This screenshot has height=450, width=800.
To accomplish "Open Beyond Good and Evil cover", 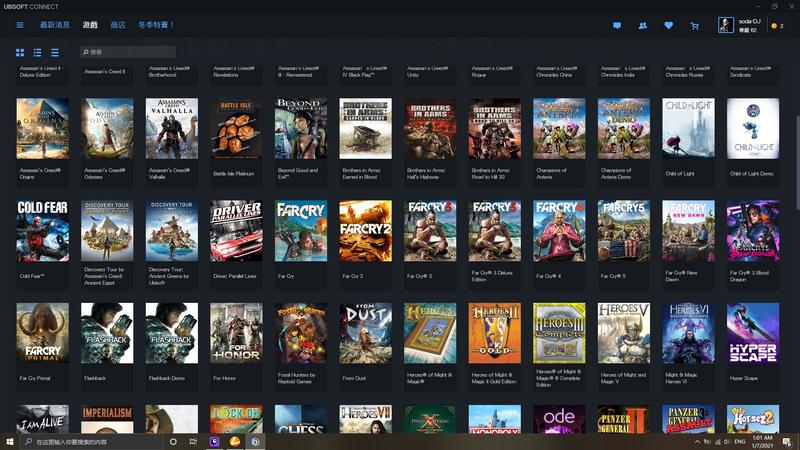I will (301, 129).
